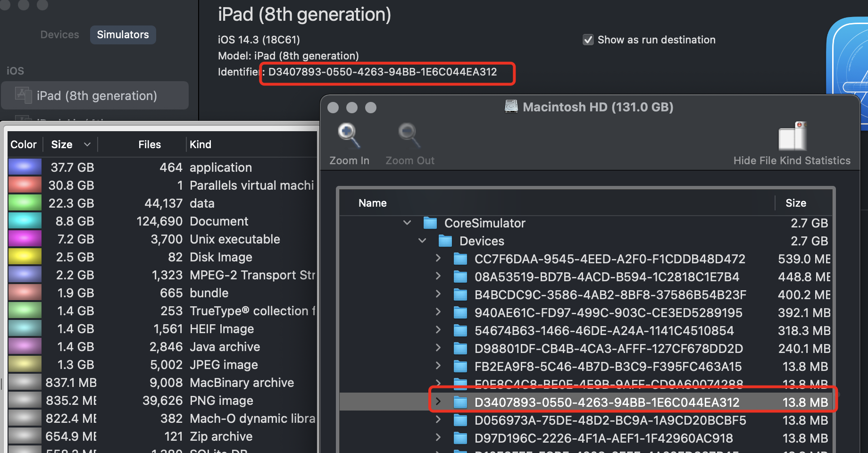The height and width of the screenshot is (453, 868).
Task: Click the D056973A-75DE folder icon
Action: coord(460,420)
